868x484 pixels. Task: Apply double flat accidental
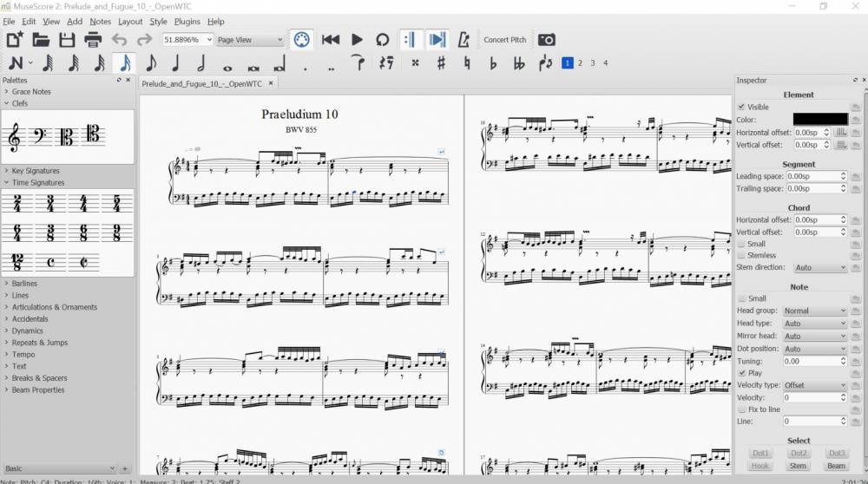tap(519, 63)
